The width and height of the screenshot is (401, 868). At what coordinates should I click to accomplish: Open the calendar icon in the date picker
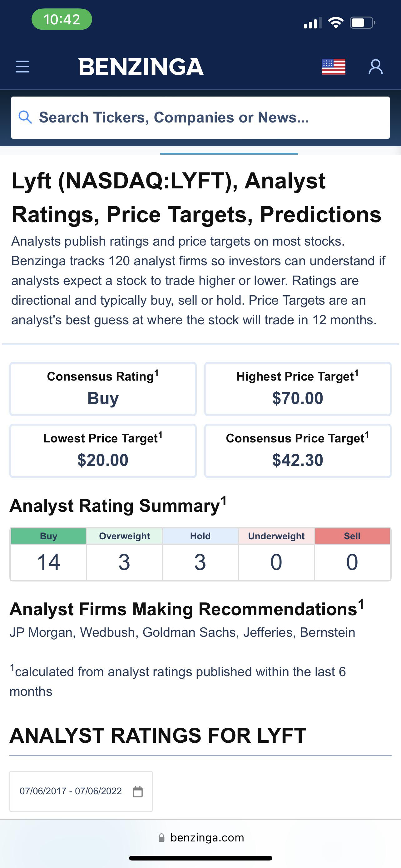pyautogui.click(x=138, y=791)
